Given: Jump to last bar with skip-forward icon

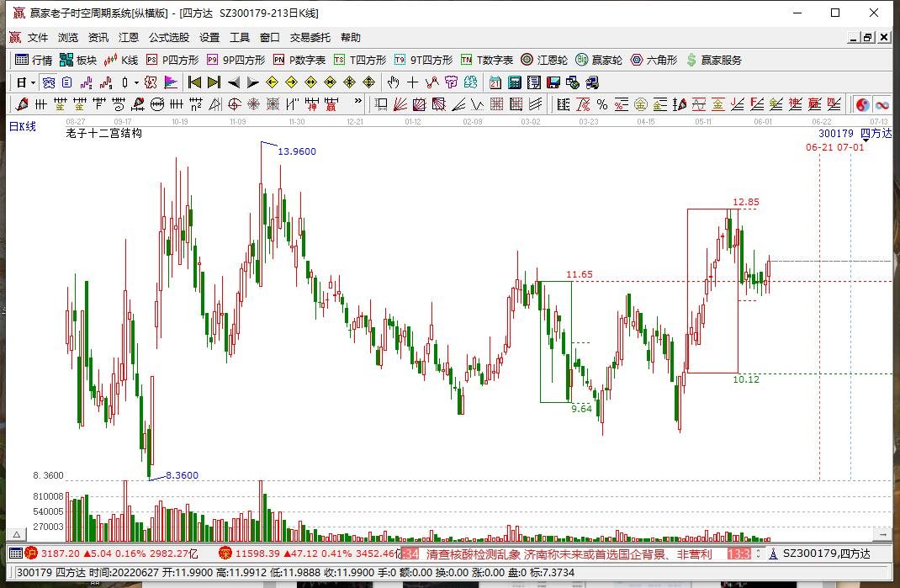Looking at the screenshot, I should coord(214,82).
